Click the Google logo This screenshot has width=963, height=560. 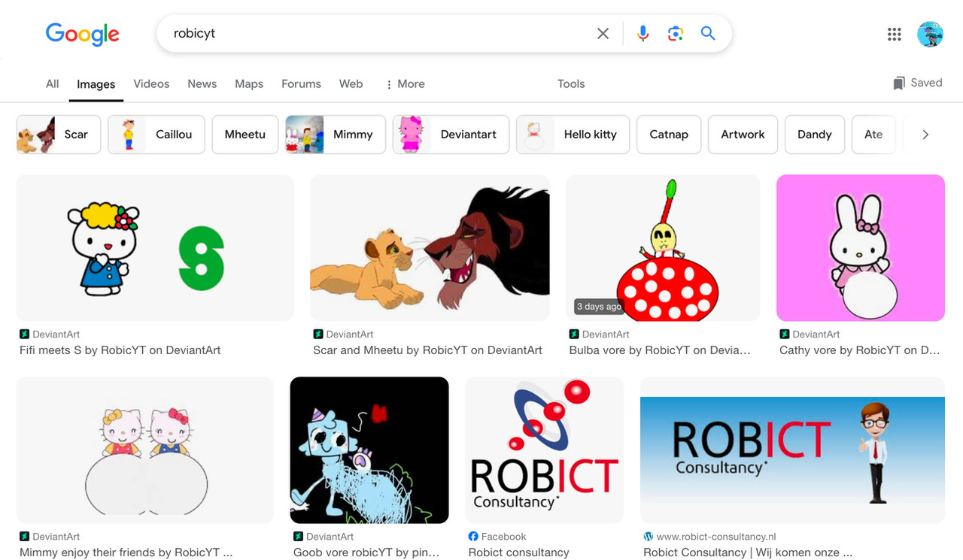(x=83, y=34)
